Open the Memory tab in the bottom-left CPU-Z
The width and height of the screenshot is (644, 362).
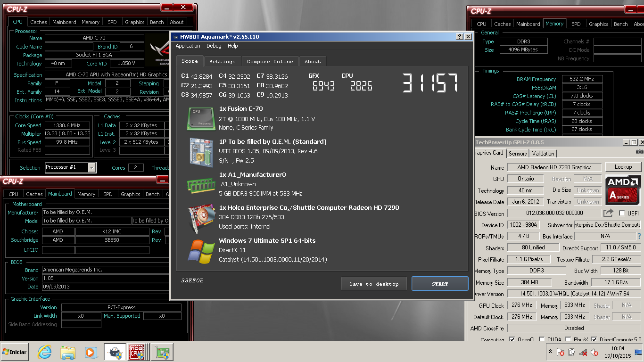pos(86,194)
